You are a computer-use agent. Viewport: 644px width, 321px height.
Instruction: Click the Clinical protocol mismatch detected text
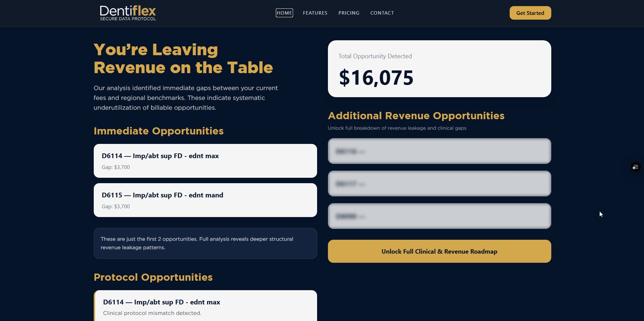[152, 313]
